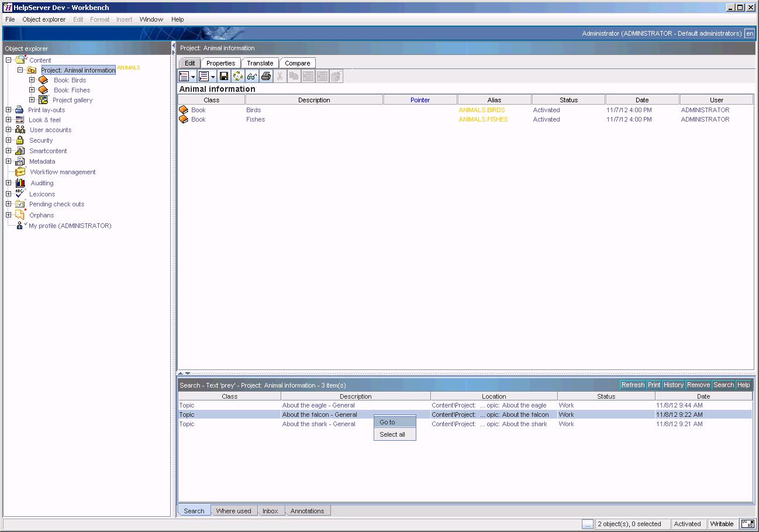The height and width of the screenshot is (532, 759).
Task: Open the first list-insert icon's dropdown arrow
Action: pos(193,77)
